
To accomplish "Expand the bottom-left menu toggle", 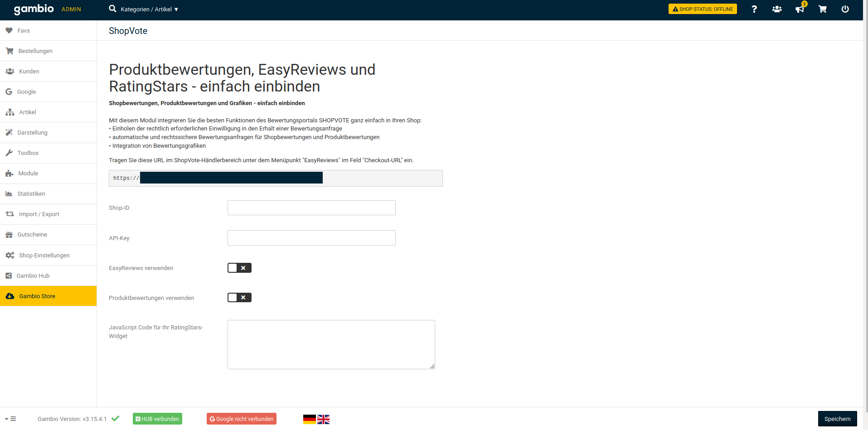I will tap(10, 419).
